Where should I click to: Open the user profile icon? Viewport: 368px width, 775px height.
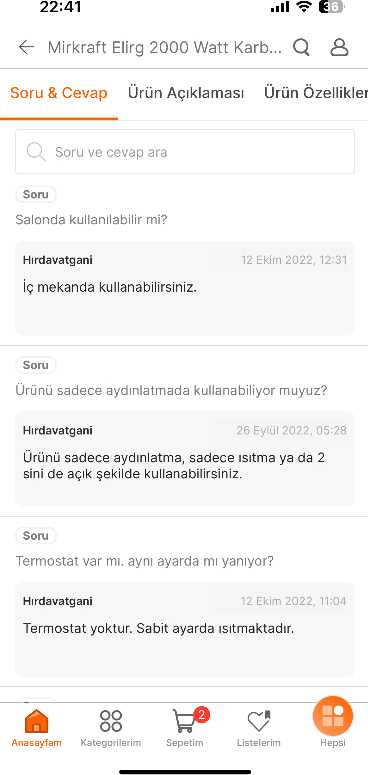[339, 47]
